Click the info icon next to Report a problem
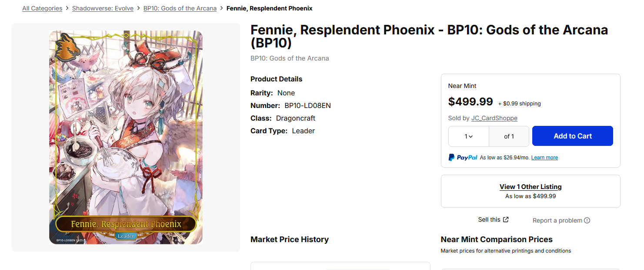This screenshot has width=644, height=270. tap(587, 220)
